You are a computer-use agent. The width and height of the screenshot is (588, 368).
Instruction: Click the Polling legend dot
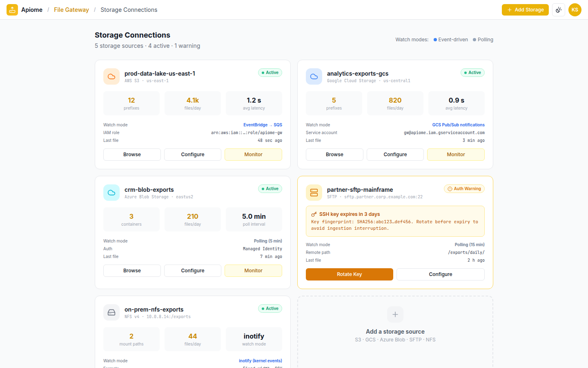474,40
